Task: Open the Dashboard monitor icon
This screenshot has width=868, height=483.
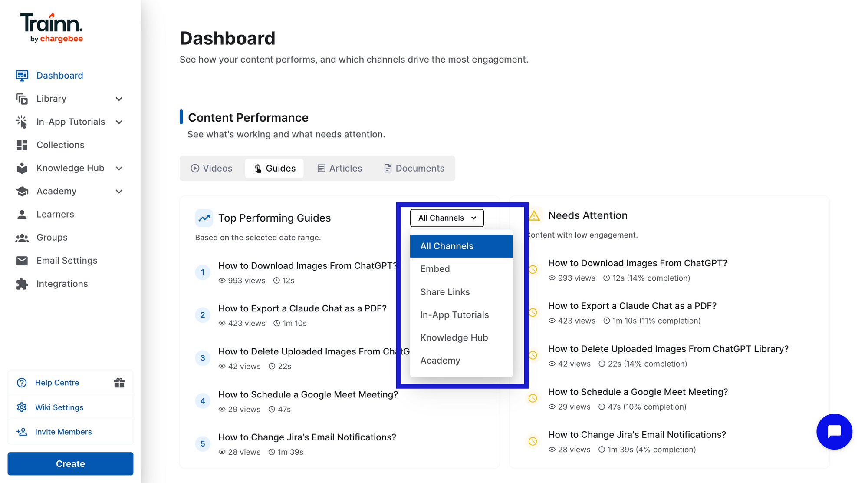Action: pos(22,76)
